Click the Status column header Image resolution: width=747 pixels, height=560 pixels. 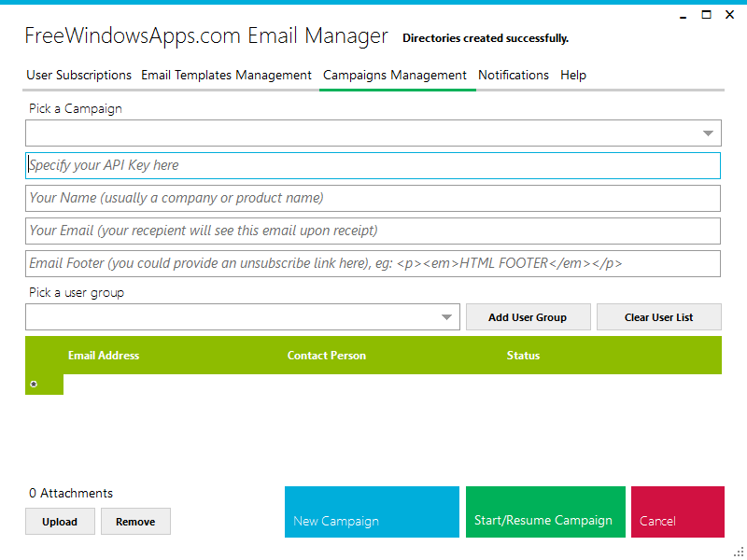(523, 356)
